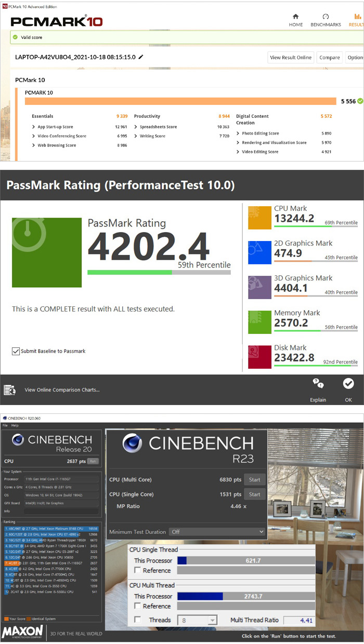This screenshot has height=644, width=364.
Task: Open the PCMark 10 Home tab
Action: (x=296, y=20)
